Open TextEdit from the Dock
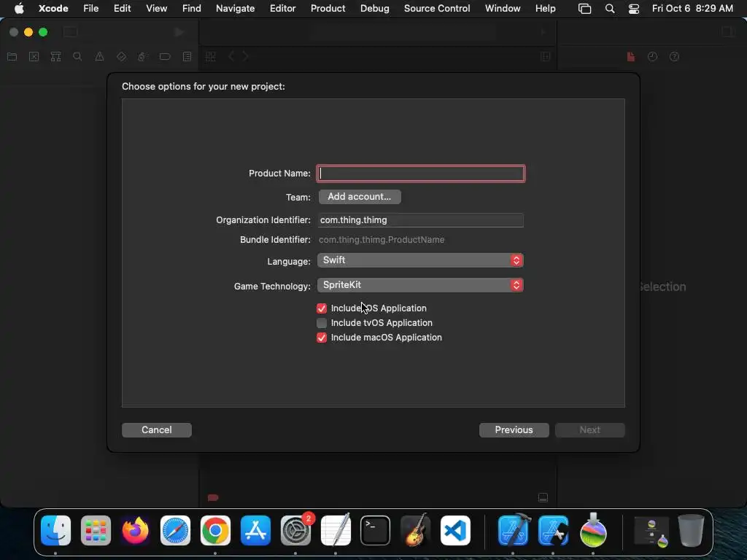The height and width of the screenshot is (560, 747). [336, 531]
